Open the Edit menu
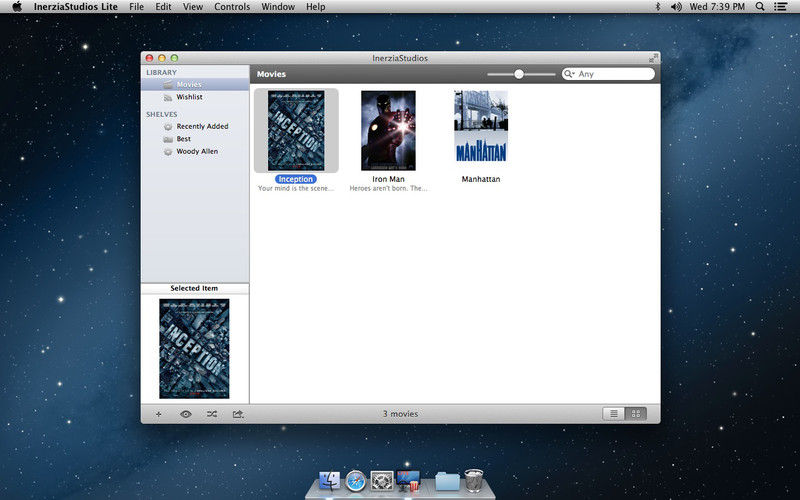The height and width of the screenshot is (500, 800). (163, 7)
